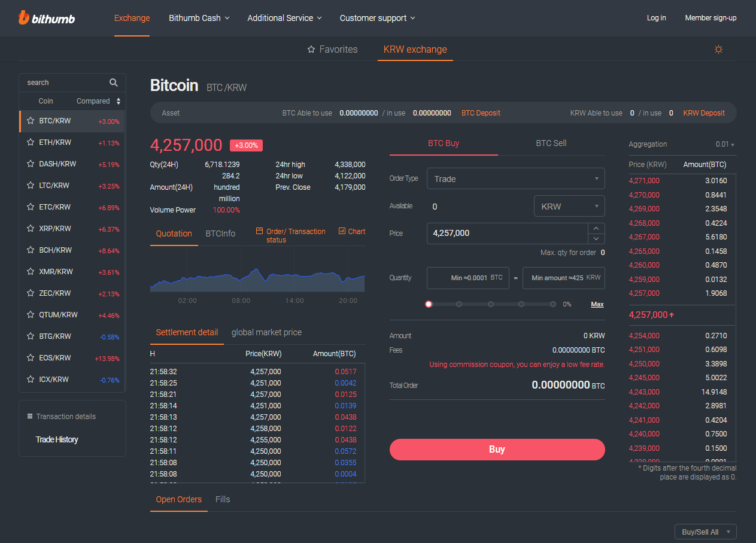The image size is (756, 543).
Task: Select sell order price 4,271,000
Action: (x=644, y=181)
